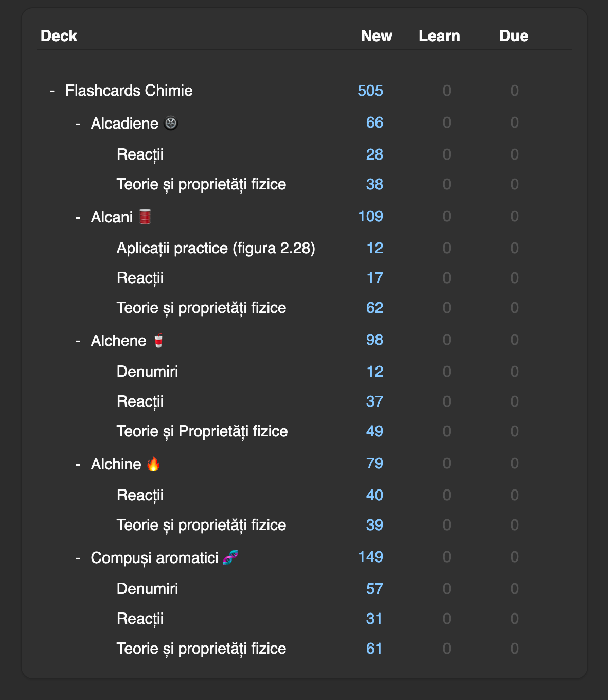Click the 505 new cards count

coord(370,91)
